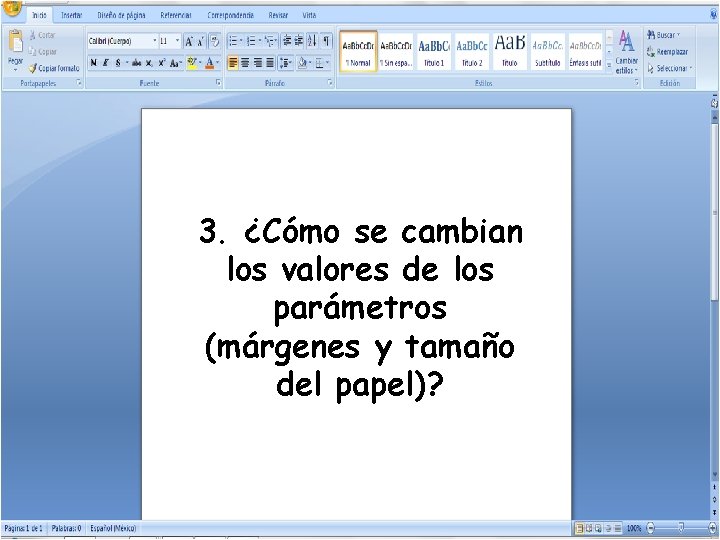The image size is (720, 540).
Task: Zoom out with the minus button
Action: point(651,528)
